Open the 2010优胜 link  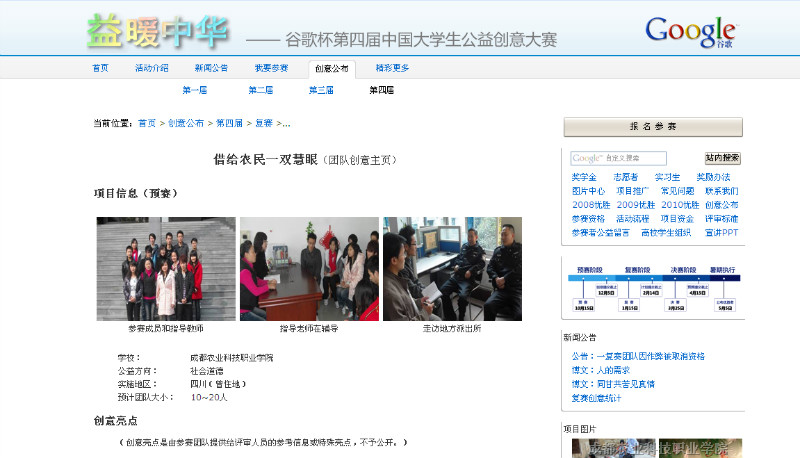click(x=680, y=205)
